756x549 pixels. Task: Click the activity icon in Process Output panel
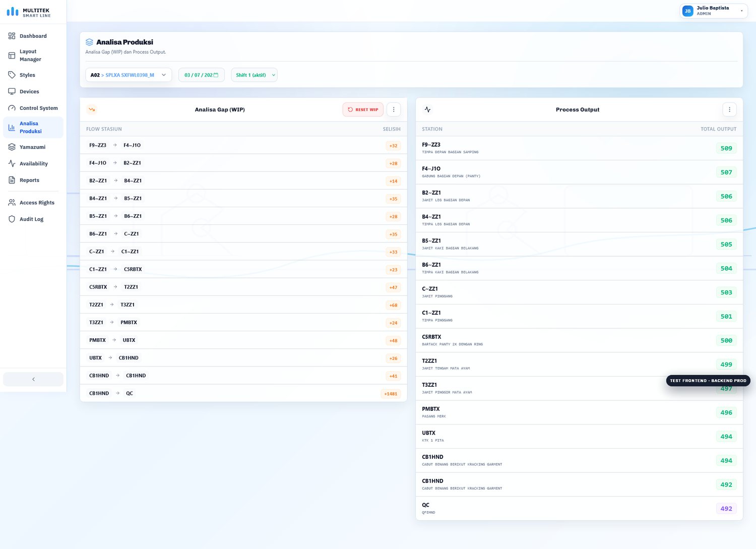[427, 109]
